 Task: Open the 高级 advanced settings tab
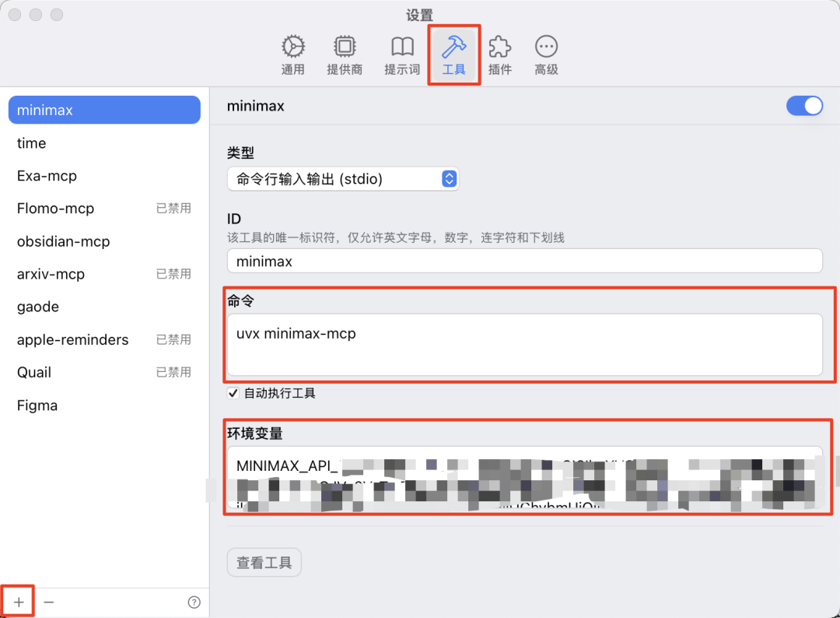pos(547,55)
